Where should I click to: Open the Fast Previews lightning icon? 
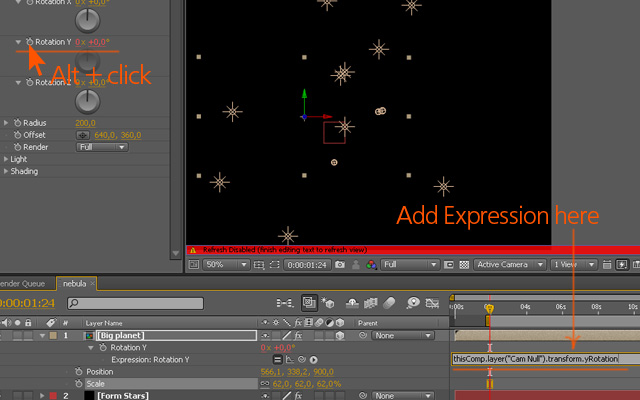622,265
